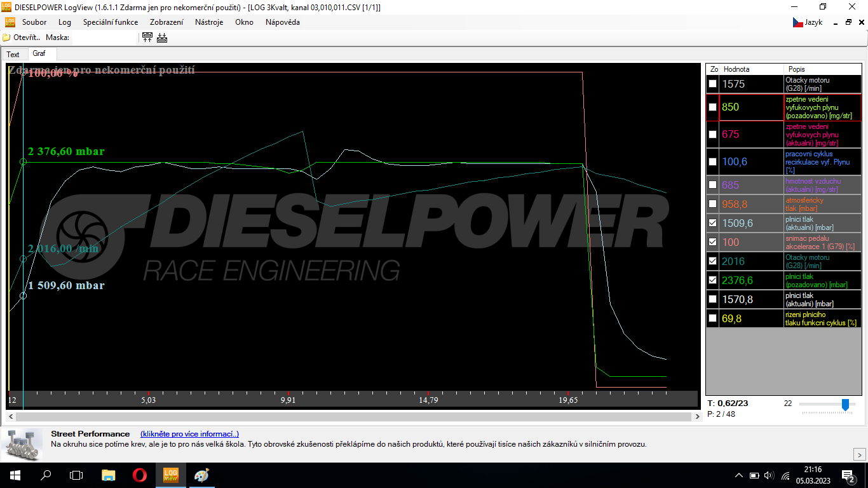
Task: Uncheck snimac pedalu akcelerace checkbox
Action: pyautogui.click(x=713, y=242)
